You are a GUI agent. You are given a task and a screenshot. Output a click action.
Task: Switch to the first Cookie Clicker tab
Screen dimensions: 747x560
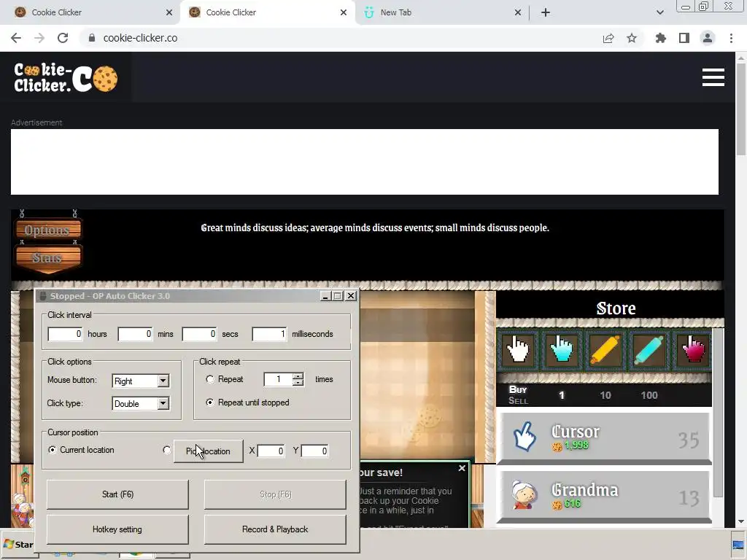click(x=90, y=12)
